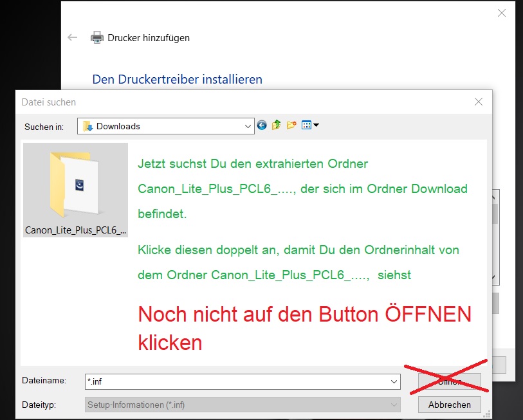The width and height of the screenshot is (523, 420).
Task: Click the Dateiname: label
Action: pos(44,380)
